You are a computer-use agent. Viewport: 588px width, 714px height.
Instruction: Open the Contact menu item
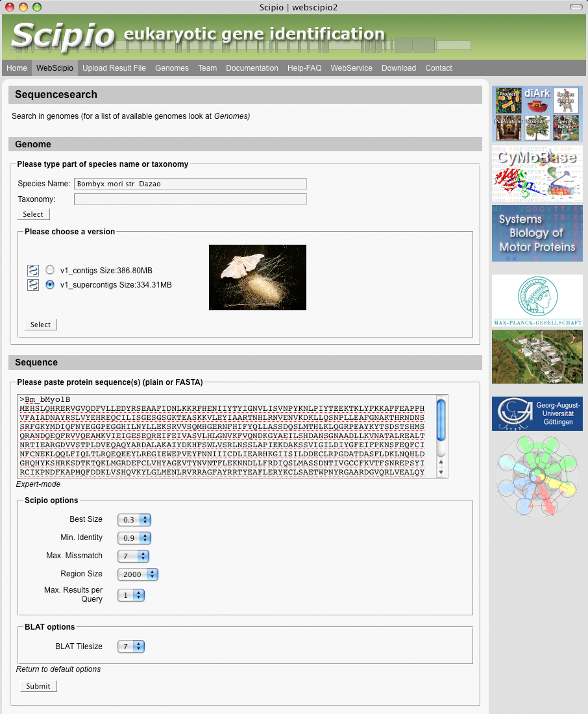(439, 68)
